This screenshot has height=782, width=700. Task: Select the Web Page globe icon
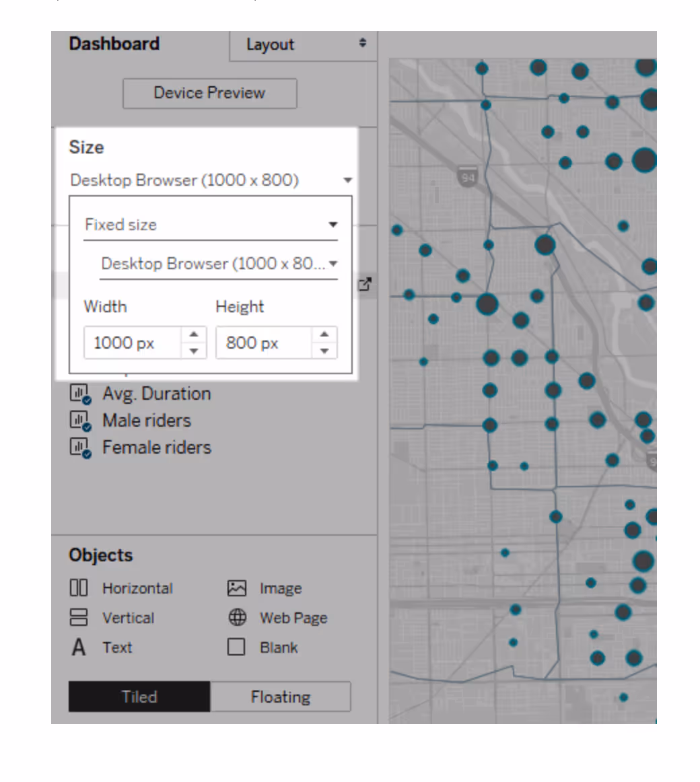point(237,617)
